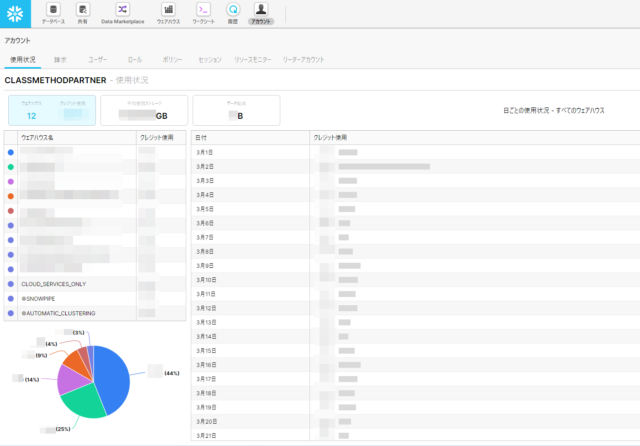Click the Snowflake logo home icon
The width and height of the screenshot is (640, 446).
[15, 14]
